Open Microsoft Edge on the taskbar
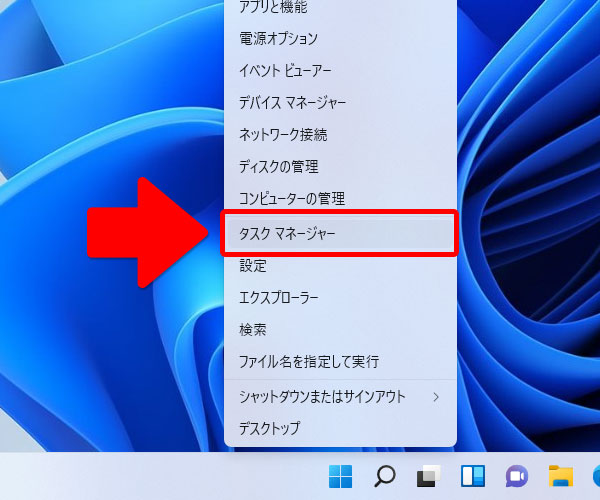 [x=596, y=476]
